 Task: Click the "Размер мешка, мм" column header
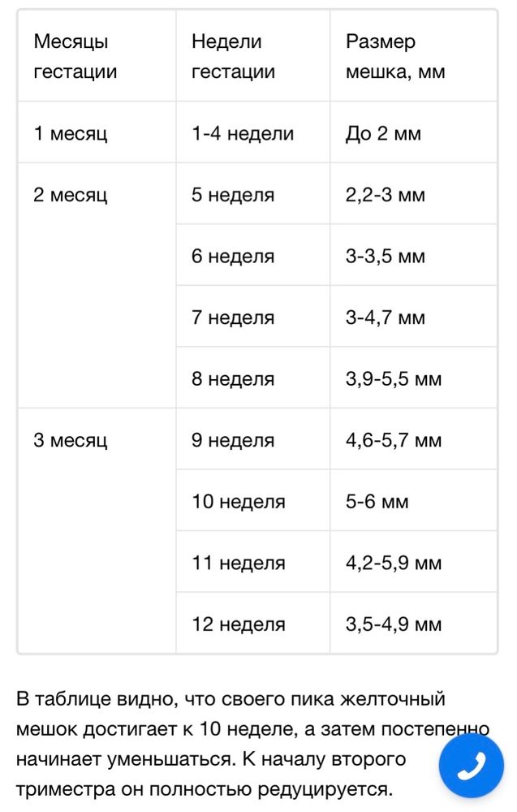(x=395, y=57)
